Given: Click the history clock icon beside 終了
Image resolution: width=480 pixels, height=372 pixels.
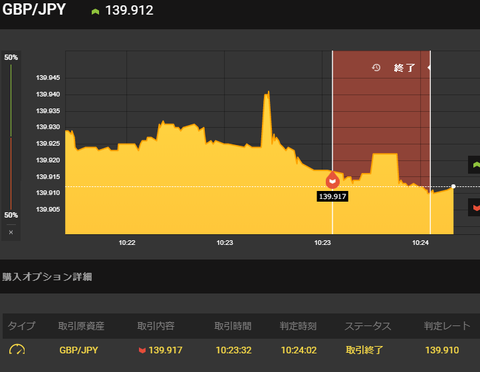Looking at the screenshot, I should [376, 68].
